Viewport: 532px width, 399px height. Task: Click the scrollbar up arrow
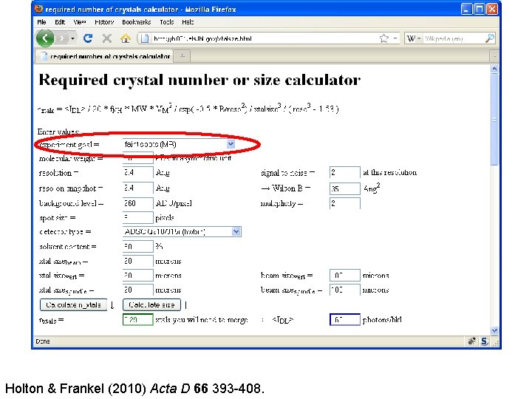pos(494,69)
